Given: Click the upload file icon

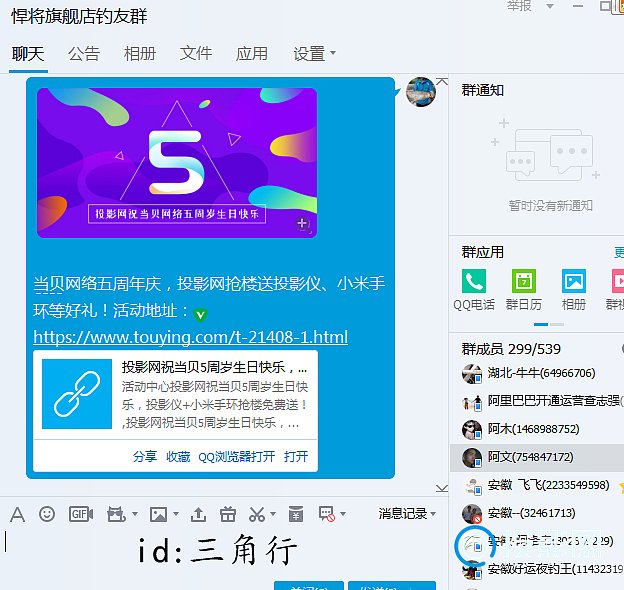Looking at the screenshot, I should pos(198,514).
